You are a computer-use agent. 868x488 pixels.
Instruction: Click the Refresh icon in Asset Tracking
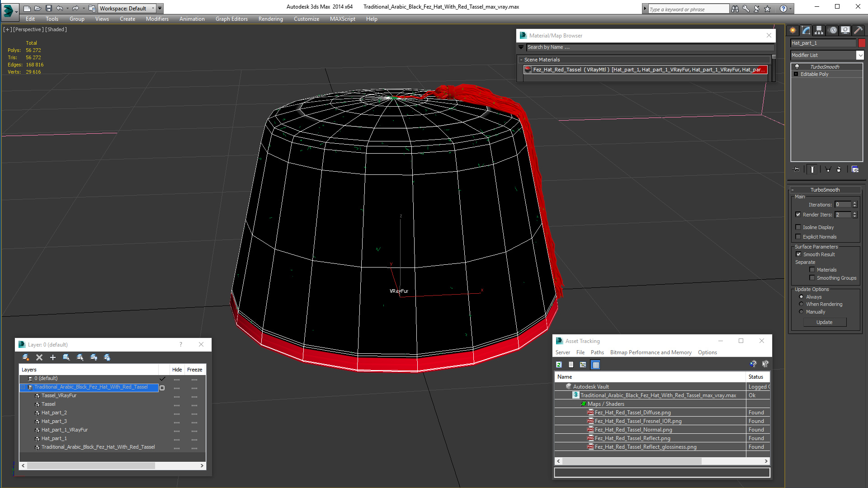pos(559,365)
